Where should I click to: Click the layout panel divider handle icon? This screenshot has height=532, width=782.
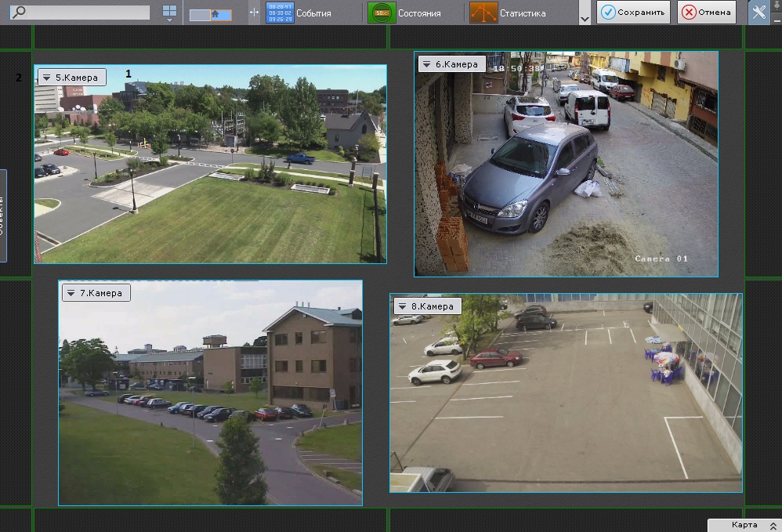pos(253,13)
